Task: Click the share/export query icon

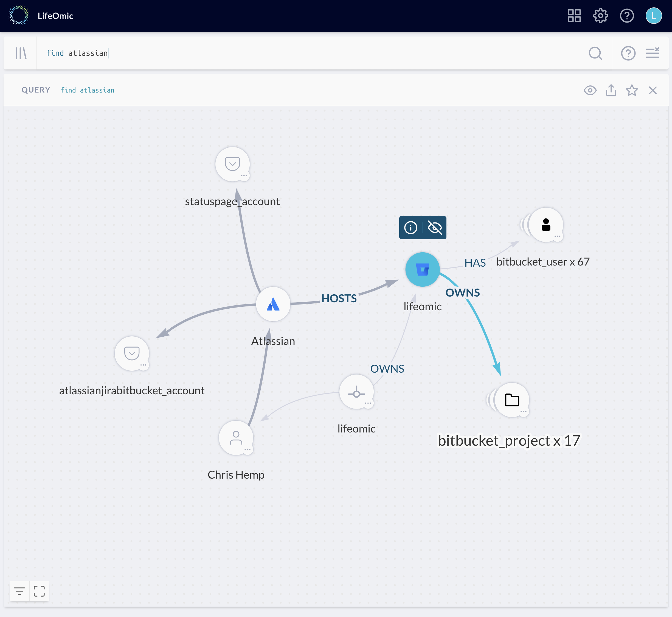Action: click(x=611, y=90)
